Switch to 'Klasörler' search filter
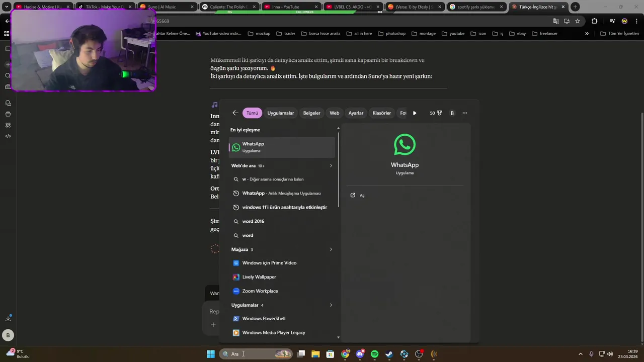The height and width of the screenshot is (362, 644). coord(382,113)
